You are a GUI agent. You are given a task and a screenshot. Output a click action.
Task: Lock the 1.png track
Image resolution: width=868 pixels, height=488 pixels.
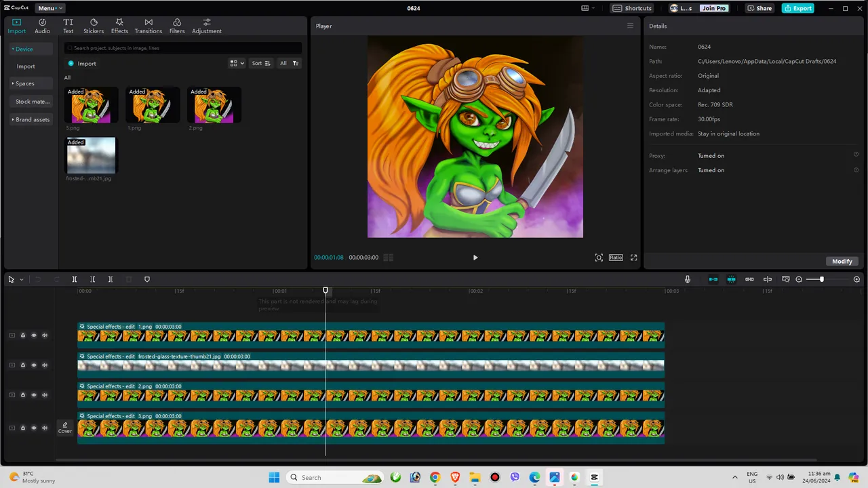22,335
